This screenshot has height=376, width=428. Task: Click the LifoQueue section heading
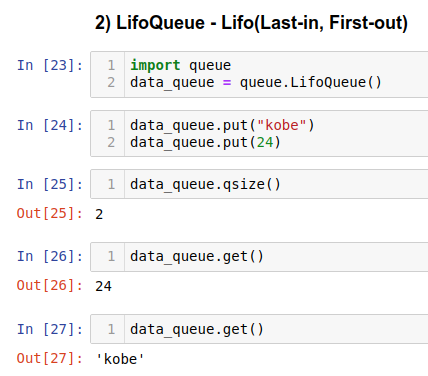251,23
